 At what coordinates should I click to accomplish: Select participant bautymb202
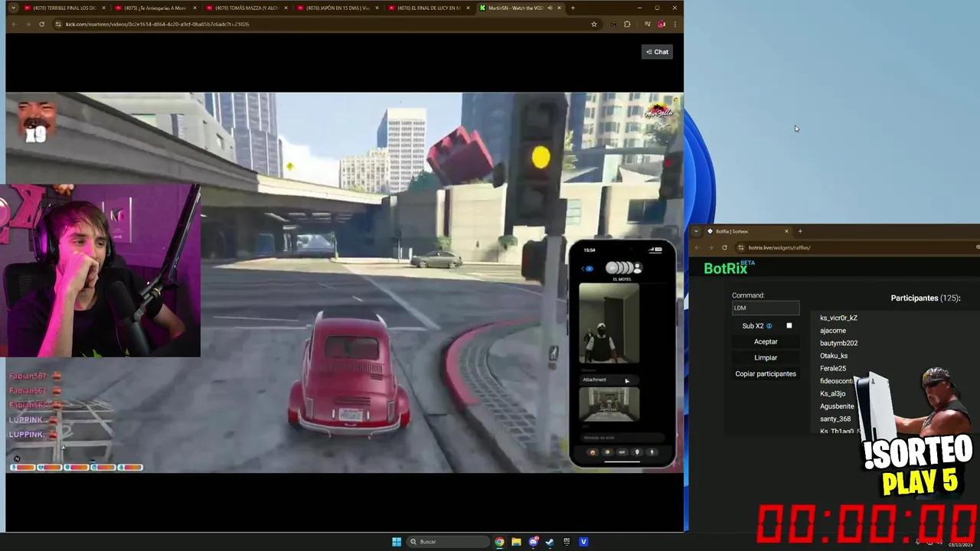click(838, 343)
